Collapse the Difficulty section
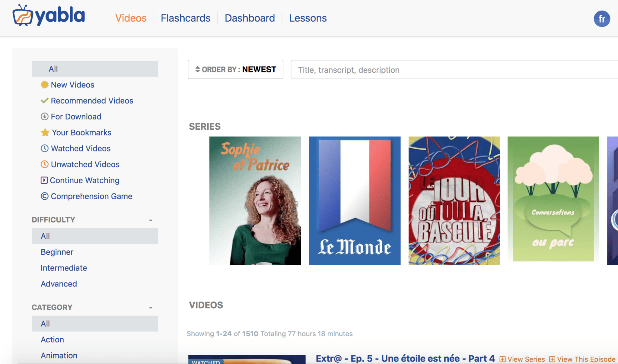The height and width of the screenshot is (364, 618). 151,220
